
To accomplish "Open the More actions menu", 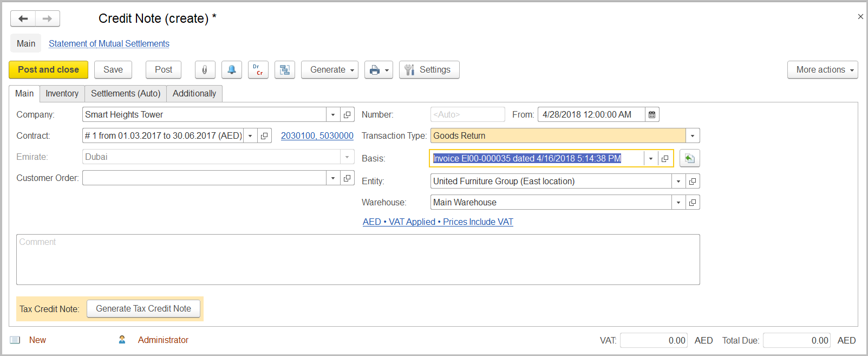I will (823, 70).
